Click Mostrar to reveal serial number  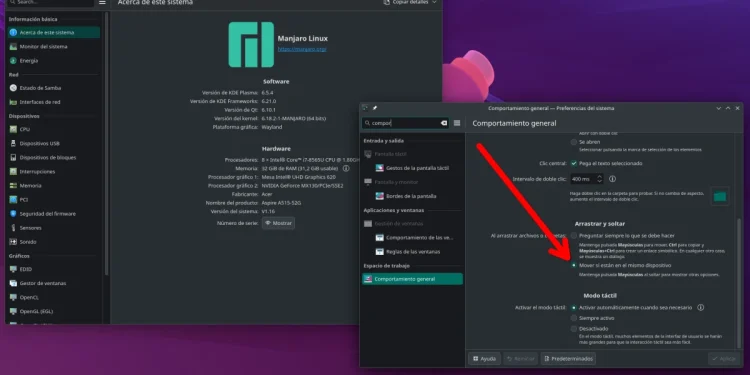(x=278, y=223)
